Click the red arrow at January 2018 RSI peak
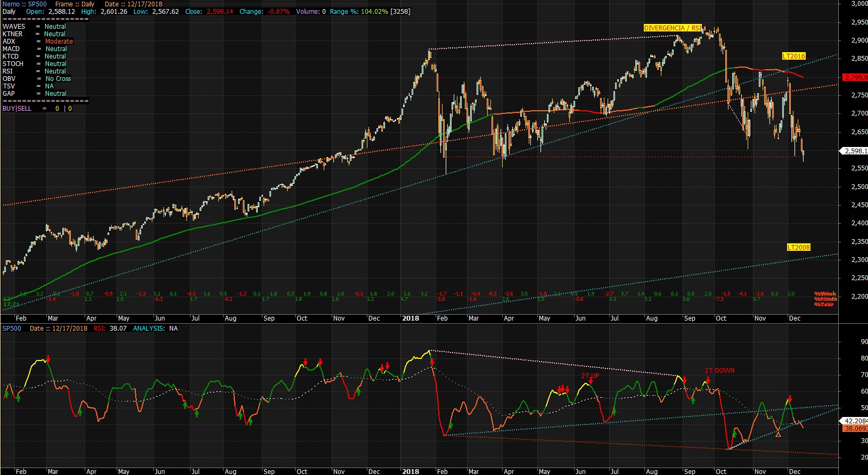 (x=431, y=362)
